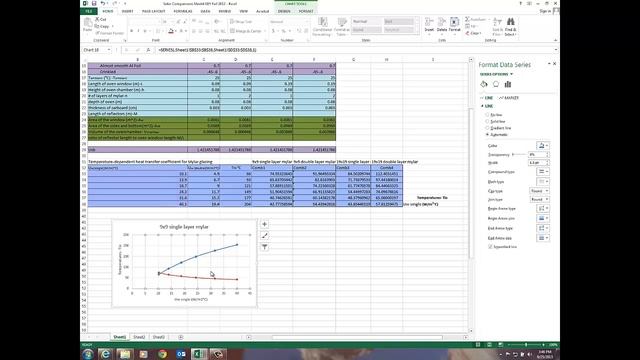Collapse the Line section expander
The height and width of the screenshot is (360, 640).
[482, 106]
